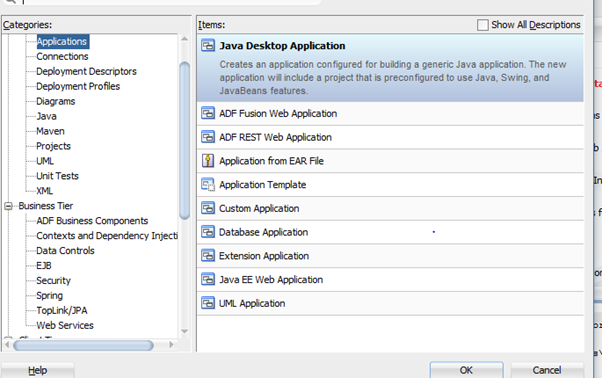The image size is (602, 378).
Task: Select the Business Tier label
Action: coord(46,206)
